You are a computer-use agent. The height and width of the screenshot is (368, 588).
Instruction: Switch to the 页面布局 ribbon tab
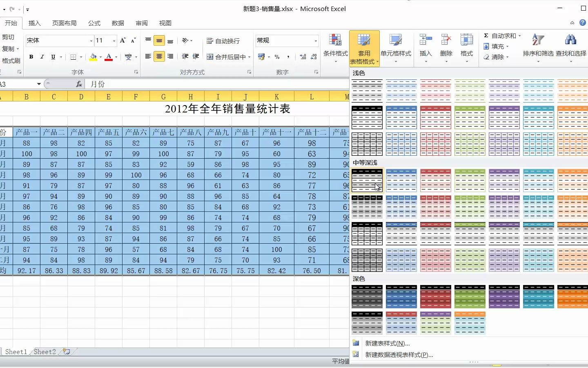point(65,23)
